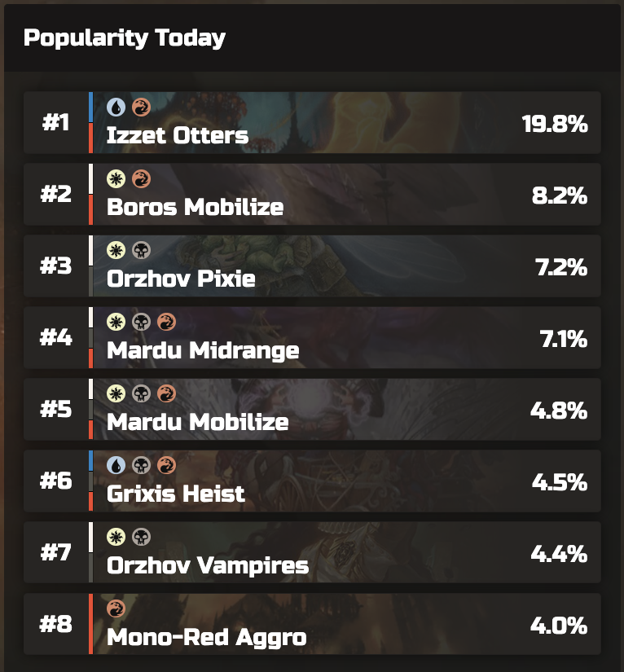624x672 pixels.
Task: Click the red mana icon on Mono-Red Aggro
Action: [116, 608]
